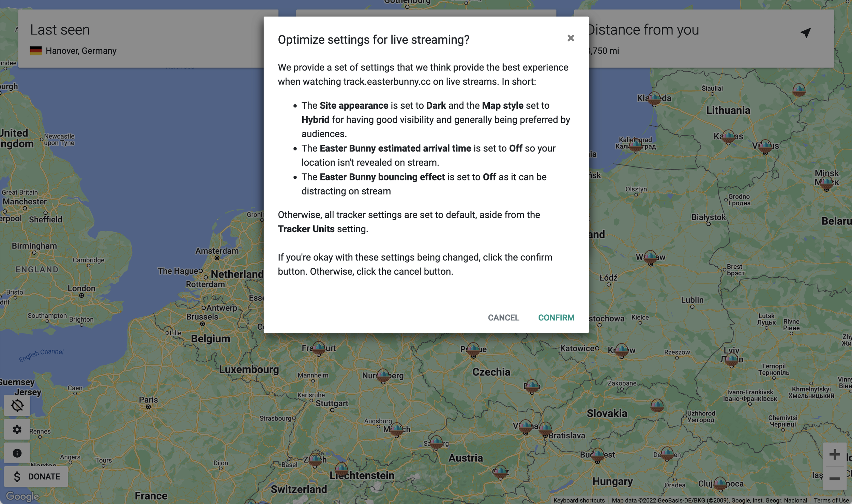This screenshot has height=504, width=852.
Task: Click the Google logo on map
Action: 22,496
